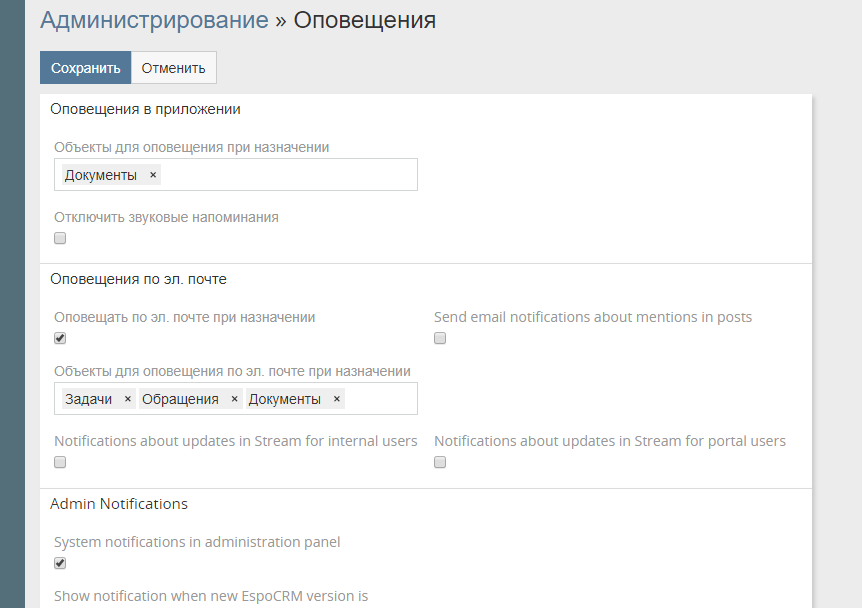This screenshot has height=608, width=862.
Task: Uncheck Оповещать по эл. почте при назначении
Action: click(x=60, y=338)
